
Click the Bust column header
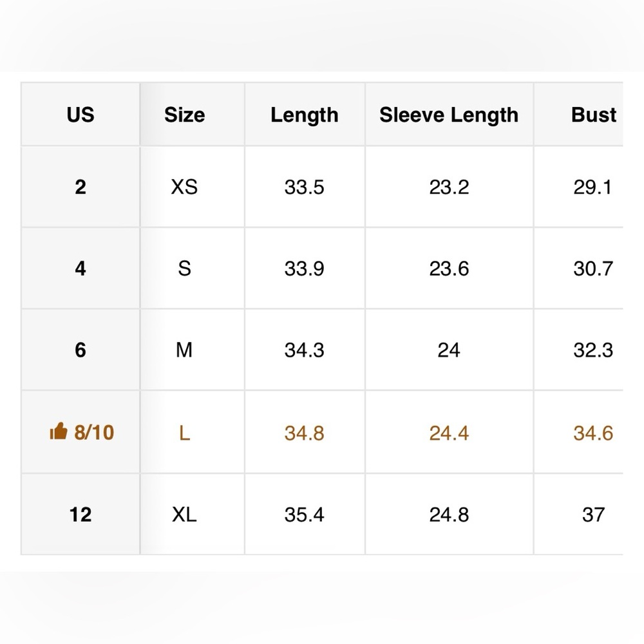point(593,115)
